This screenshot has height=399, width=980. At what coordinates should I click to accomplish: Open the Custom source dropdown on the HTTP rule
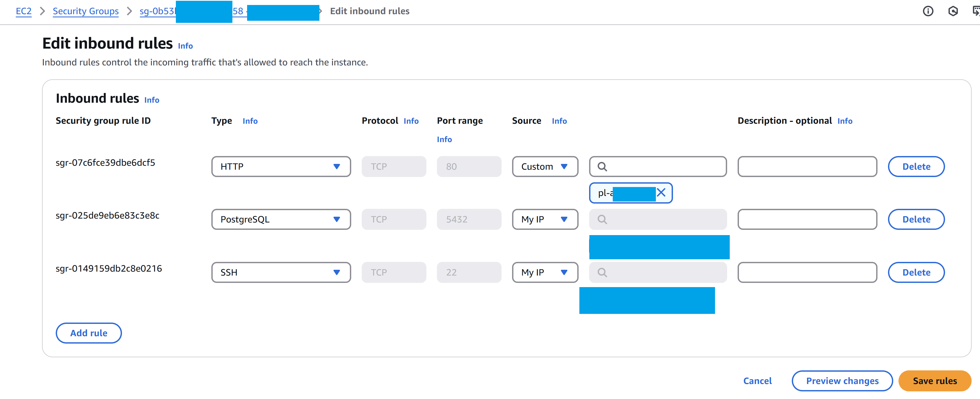pos(545,167)
